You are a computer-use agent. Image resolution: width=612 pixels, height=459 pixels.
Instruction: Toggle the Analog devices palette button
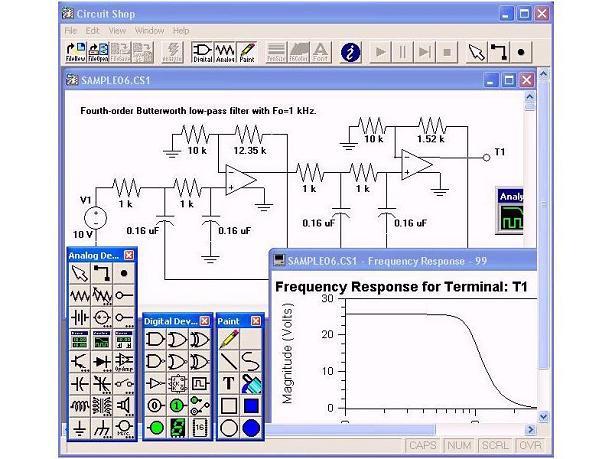[225, 52]
